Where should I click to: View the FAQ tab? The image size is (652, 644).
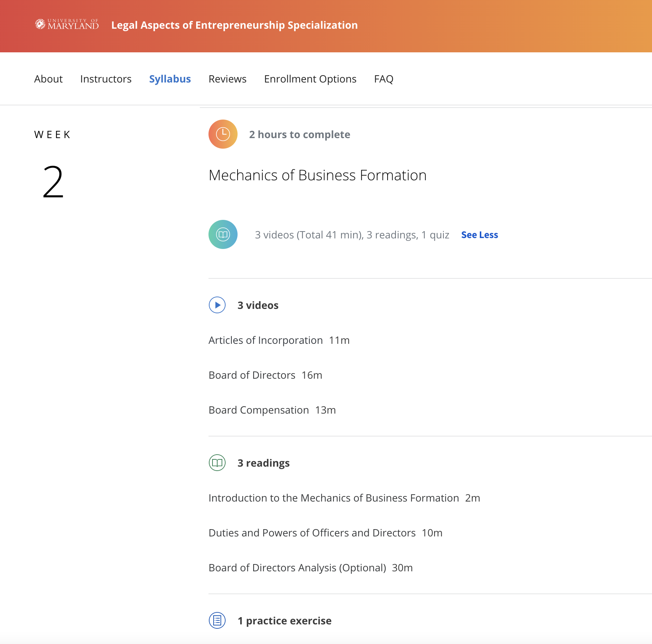(x=384, y=79)
